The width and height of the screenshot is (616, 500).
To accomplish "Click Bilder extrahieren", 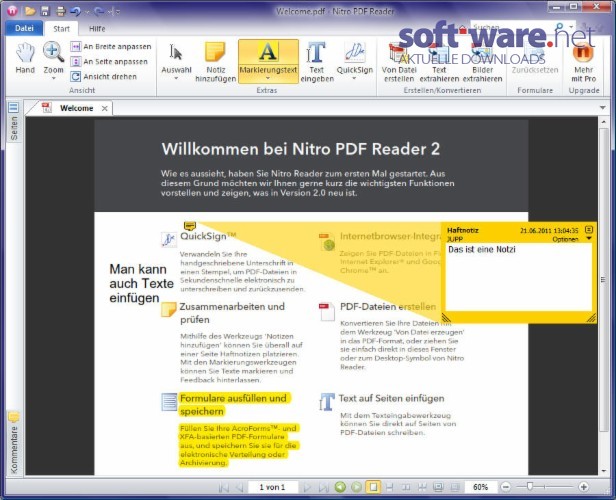I will point(482,63).
